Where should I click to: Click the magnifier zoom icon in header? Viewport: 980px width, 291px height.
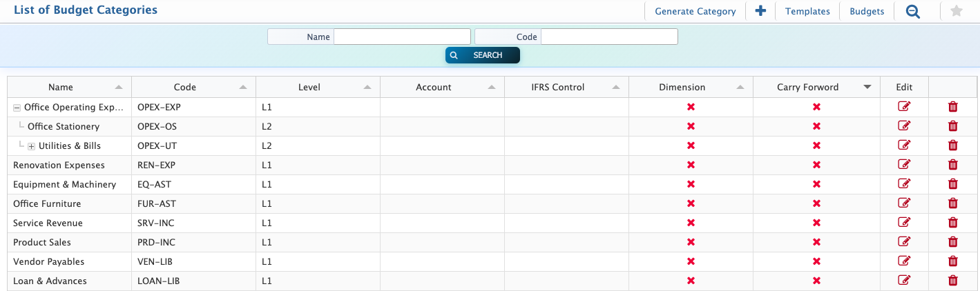click(x=912, y=11)
